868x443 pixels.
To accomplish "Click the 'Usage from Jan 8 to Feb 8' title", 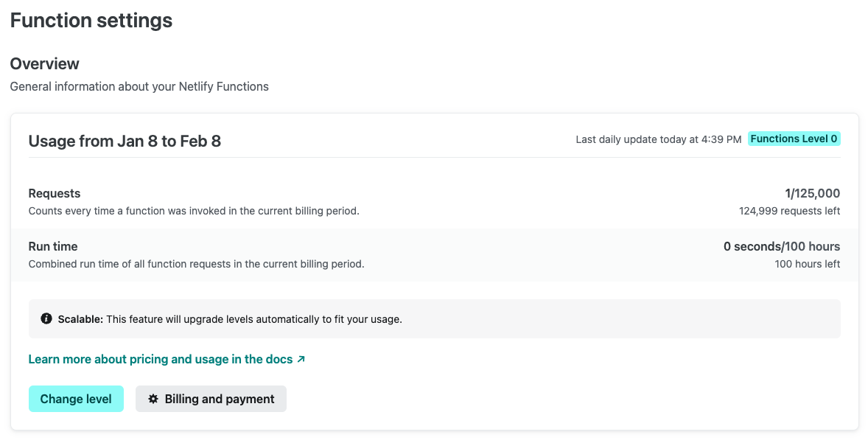I will tap(125, 141).
